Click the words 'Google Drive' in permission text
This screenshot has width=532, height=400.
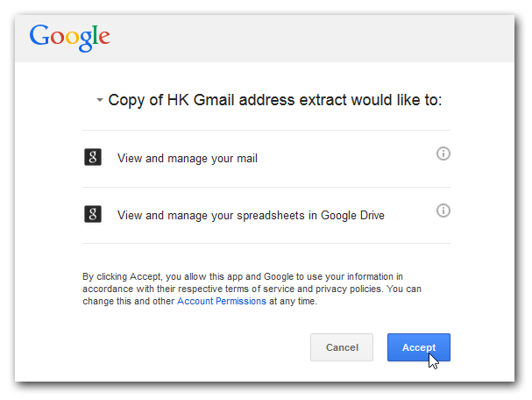click(352, 216)
